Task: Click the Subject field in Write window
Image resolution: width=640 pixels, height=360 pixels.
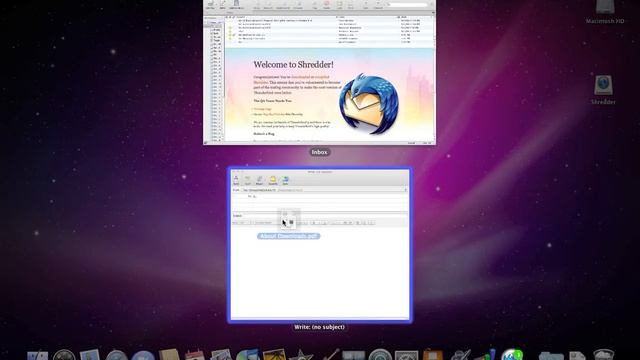Action: coord(325,216)
